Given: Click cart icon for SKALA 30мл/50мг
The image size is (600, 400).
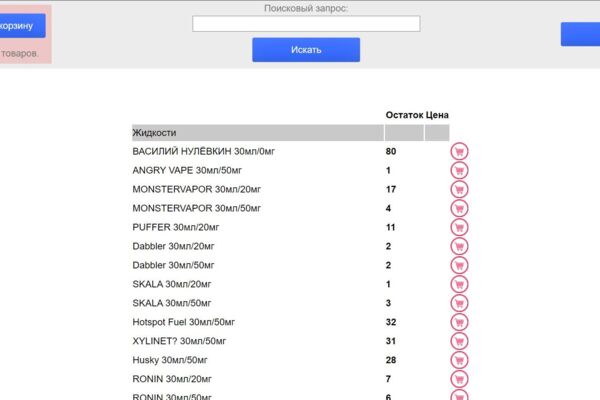Looking at the screenshot, I should pos(459,303).
